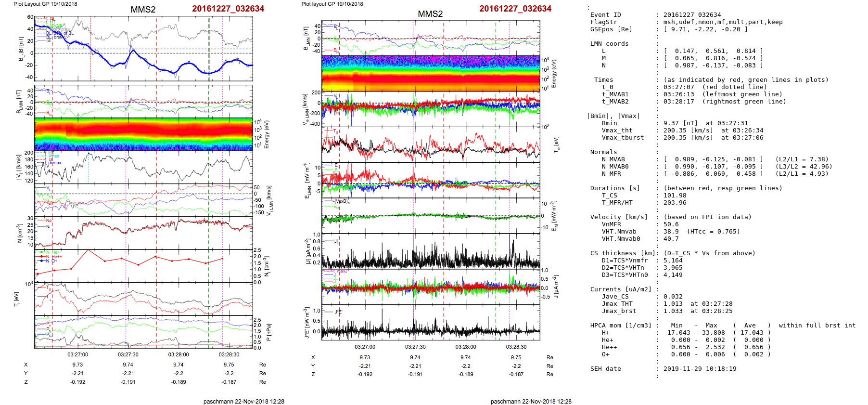Click the MMS2 title above the left plot

coord(143,10)
